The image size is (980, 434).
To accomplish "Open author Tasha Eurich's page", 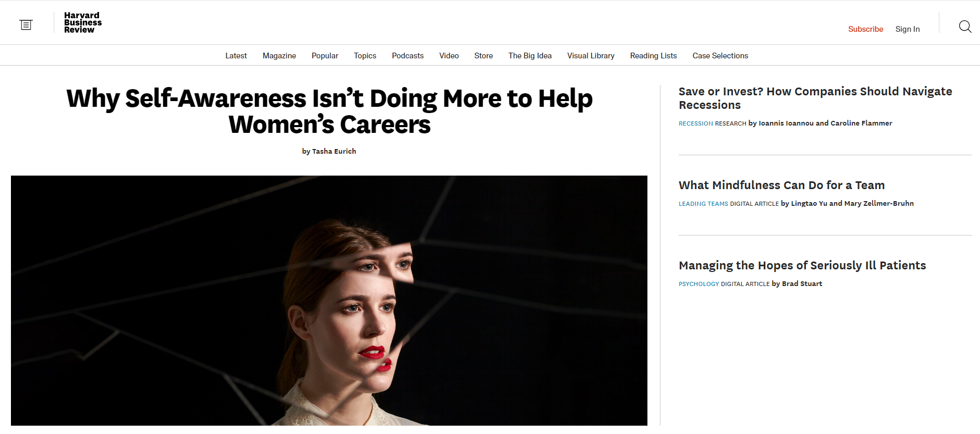I will [334, 151].
